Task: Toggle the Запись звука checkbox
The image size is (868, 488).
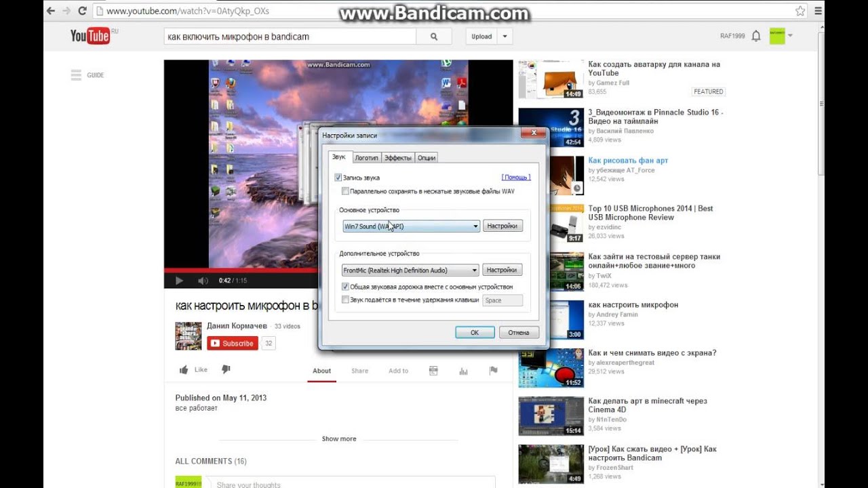Action: pyautogui.click(x=338, y=178)
